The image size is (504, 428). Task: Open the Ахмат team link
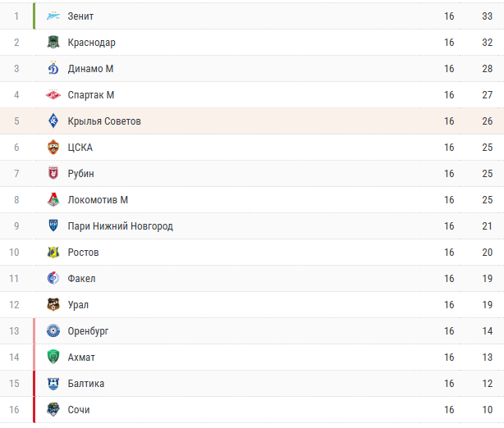click(81, 357)
